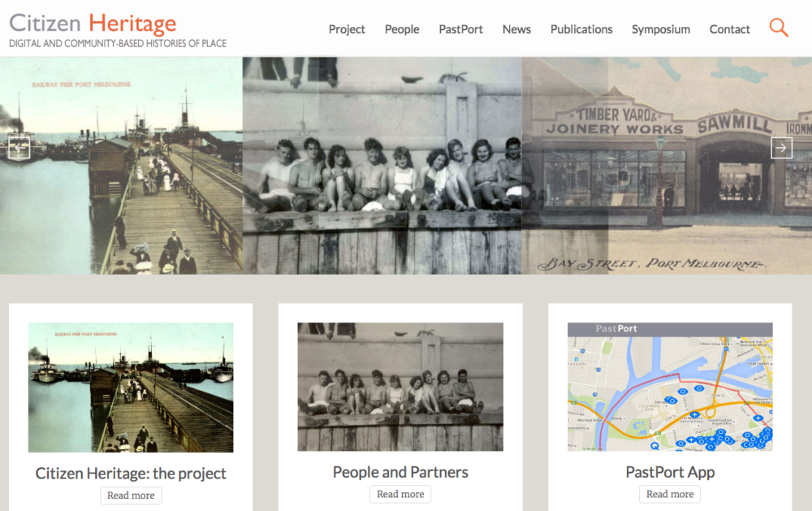Read more about People and Partners
Screen dimensions: 812x511
[400, 495]
